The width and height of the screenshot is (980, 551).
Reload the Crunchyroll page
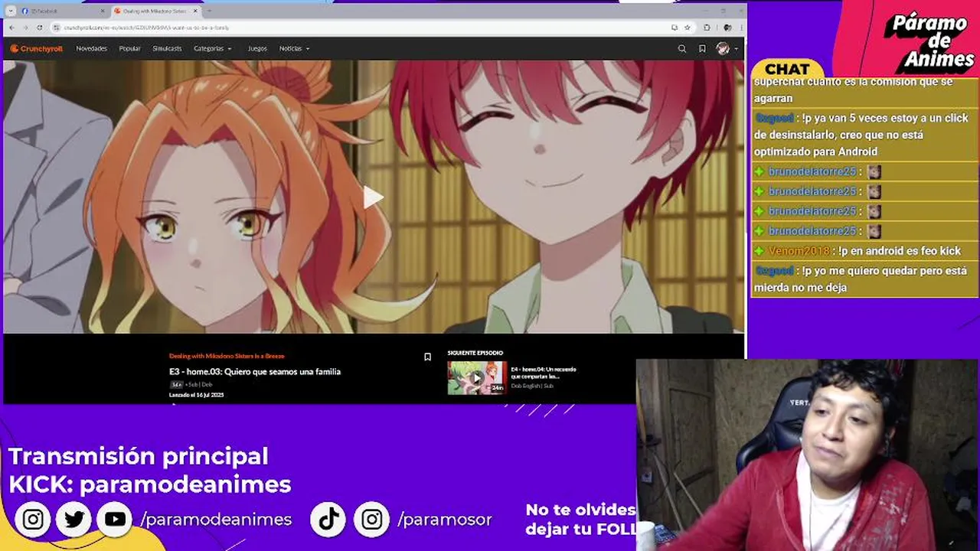point(39,28)
